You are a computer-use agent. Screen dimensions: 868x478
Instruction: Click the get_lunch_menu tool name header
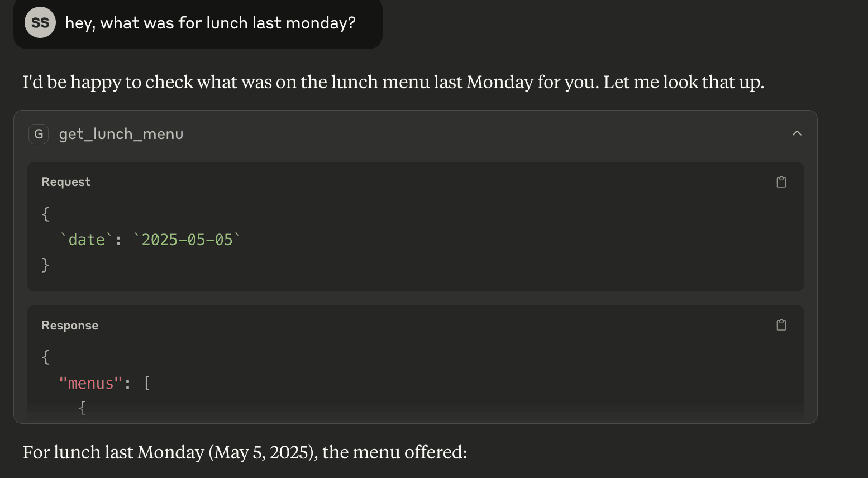pos(121,134)
